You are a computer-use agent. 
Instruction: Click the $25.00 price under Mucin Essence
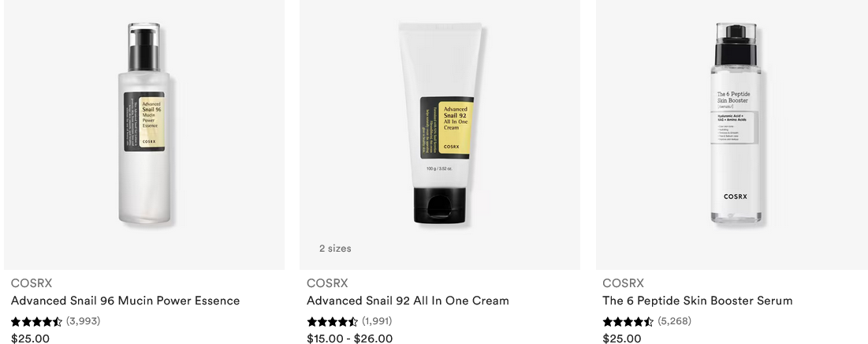[x=31, y=338]
